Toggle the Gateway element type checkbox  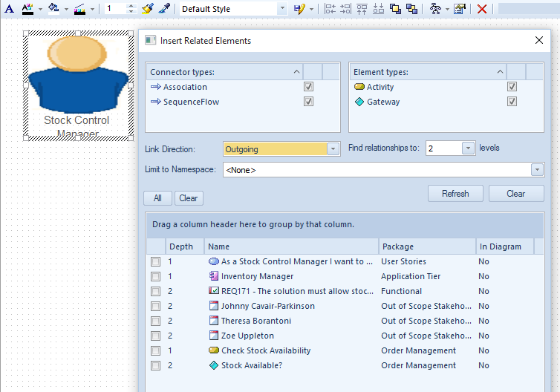point(512,102)
